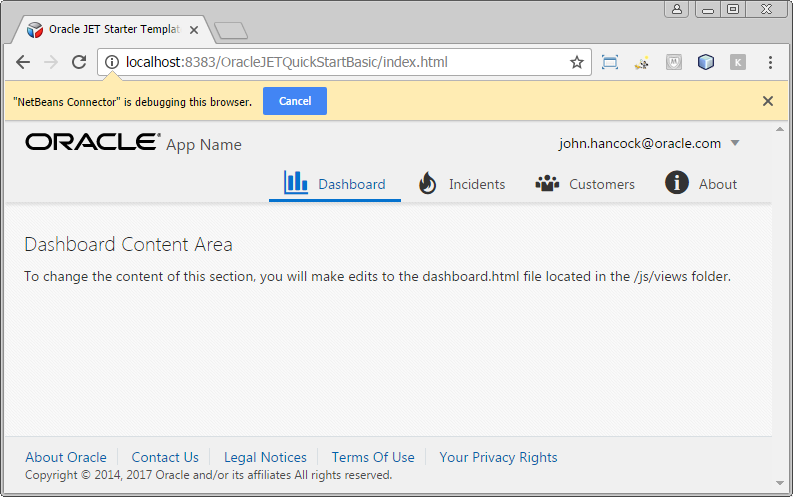Click the localhost URL address field
This screenshot has width=793, height=497.
pyautogui.click(x=344, y=62)
